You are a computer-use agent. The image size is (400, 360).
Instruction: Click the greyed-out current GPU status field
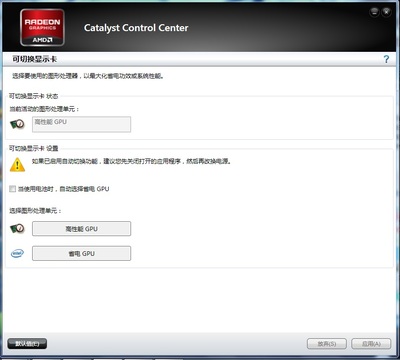pos(81,124)
